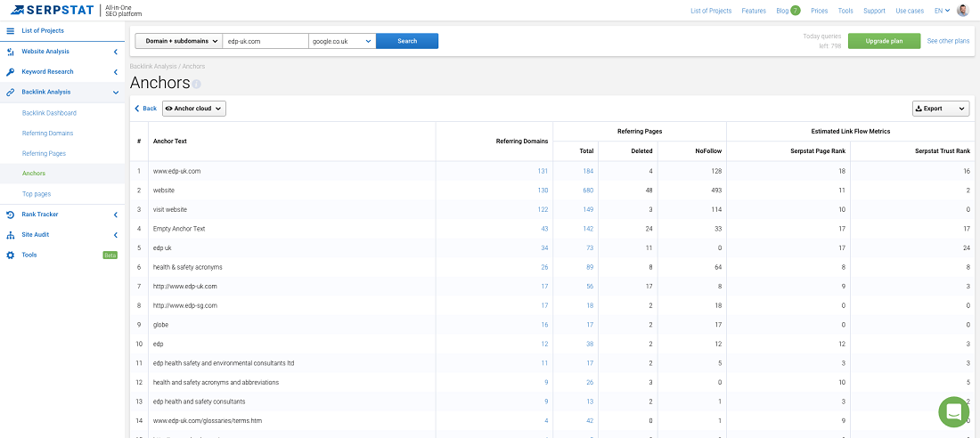This screenshot has width=980, height=438.
Task: Click Backlink Analysis in the breadcrumb
Action: (x=154, y=66)
